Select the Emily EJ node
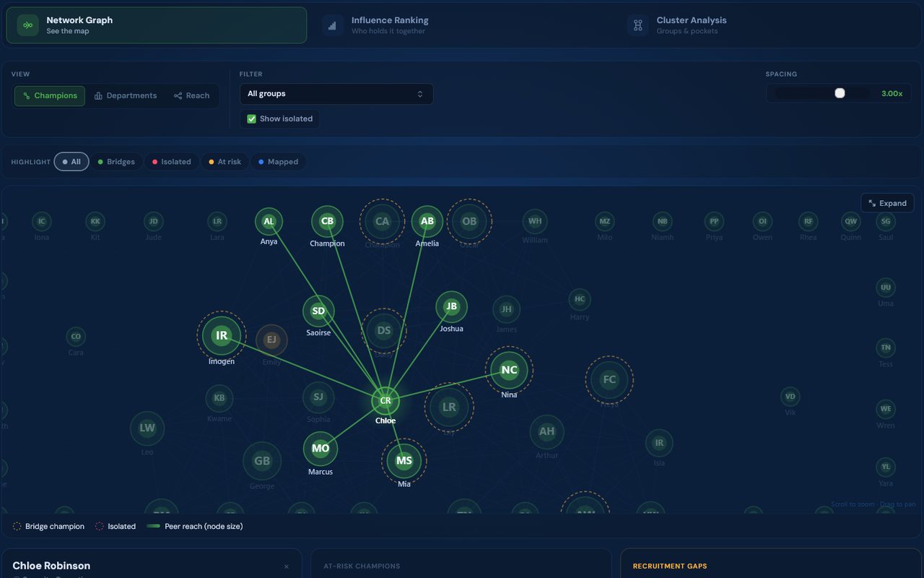This screenshot has height=578, width=924. [271, 340]
